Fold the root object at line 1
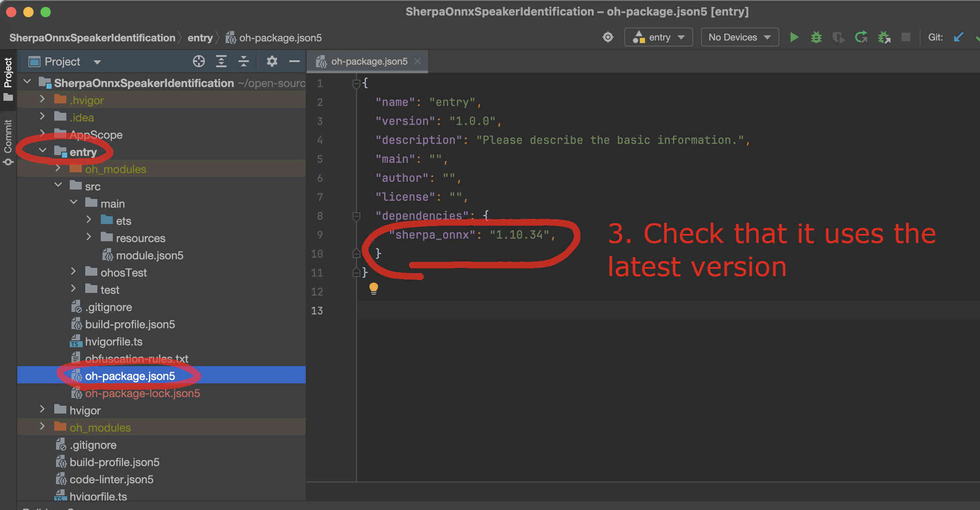The image size is (980, 510). point(356,84)
